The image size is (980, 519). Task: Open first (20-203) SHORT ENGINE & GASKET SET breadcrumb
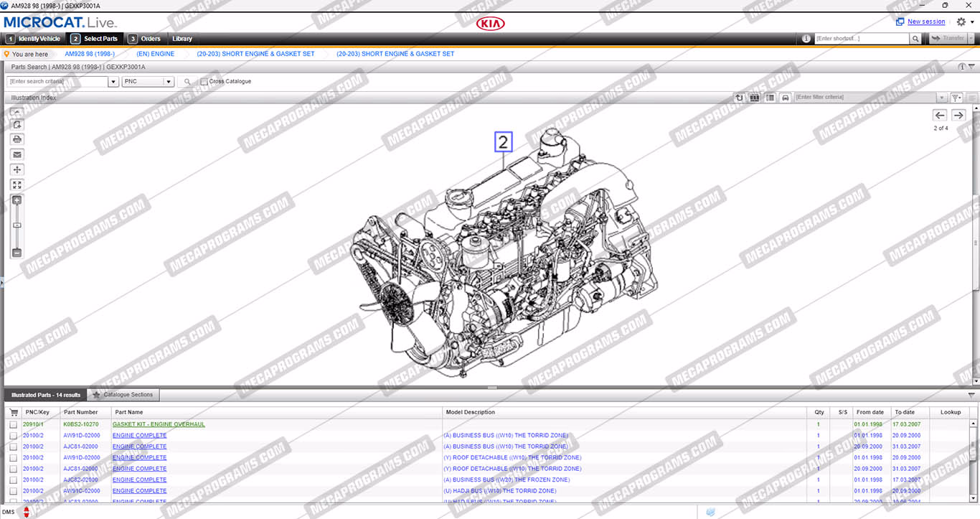click(255, 54)
